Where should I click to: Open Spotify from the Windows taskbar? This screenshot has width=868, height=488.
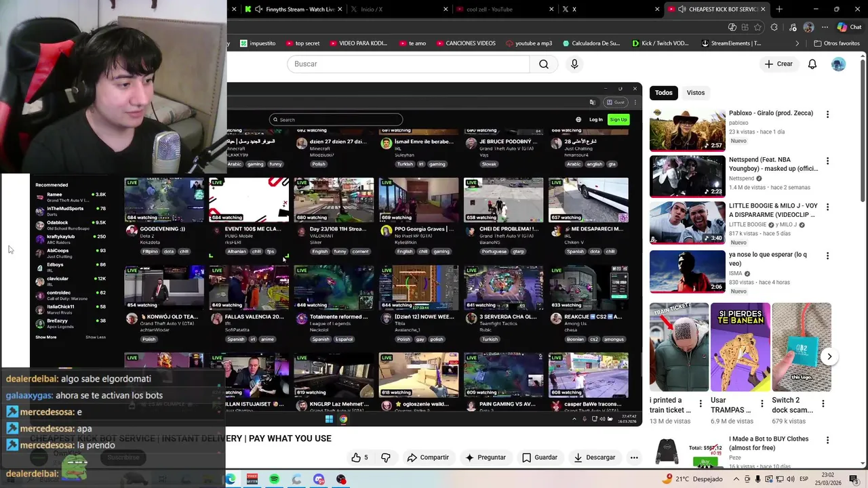tap(274, 479)
